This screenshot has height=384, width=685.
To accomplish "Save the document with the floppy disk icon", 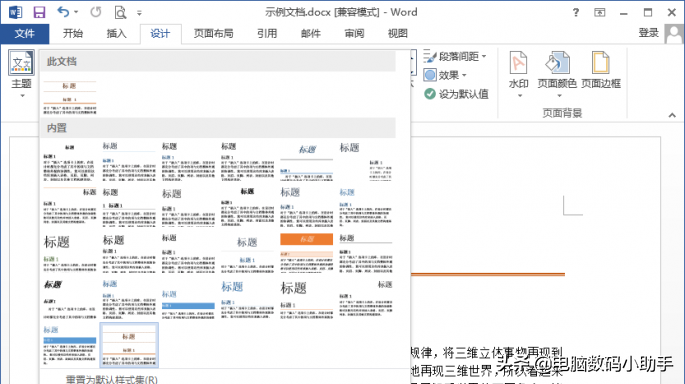I will [39, 12].
